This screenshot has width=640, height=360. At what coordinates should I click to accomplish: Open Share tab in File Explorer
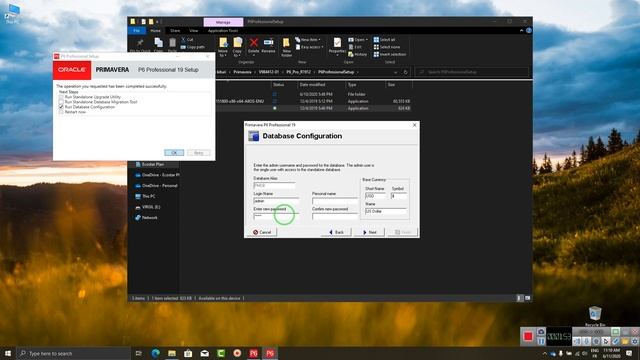175,31
